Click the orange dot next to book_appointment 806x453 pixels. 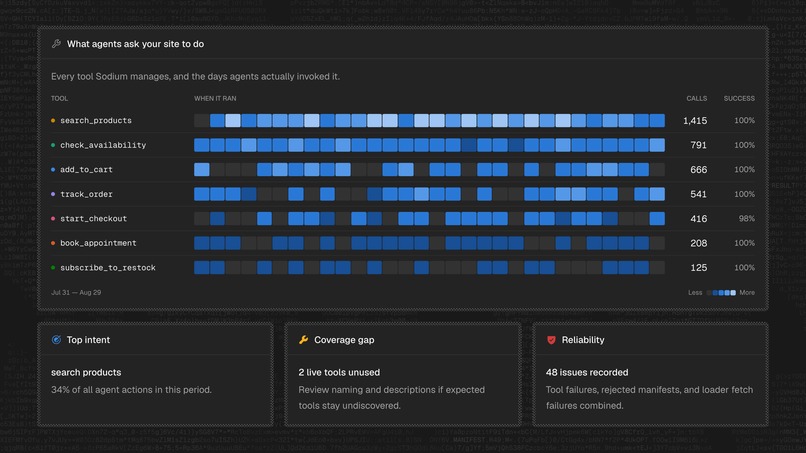(x=53, y=243)
